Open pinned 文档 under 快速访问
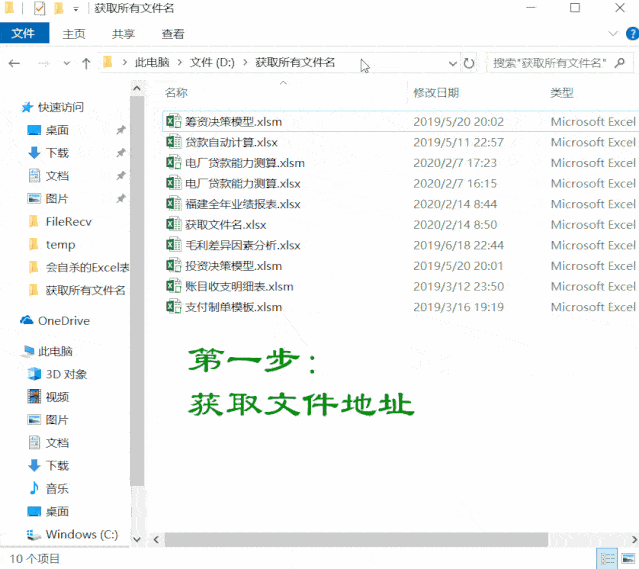 (x=57, y=176)
